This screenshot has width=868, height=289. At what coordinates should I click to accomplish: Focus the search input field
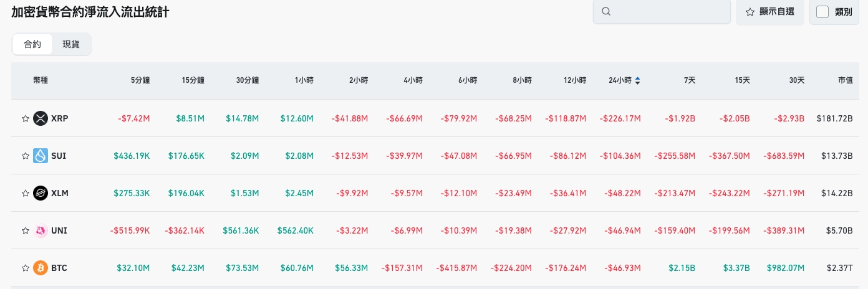[668, 12]
